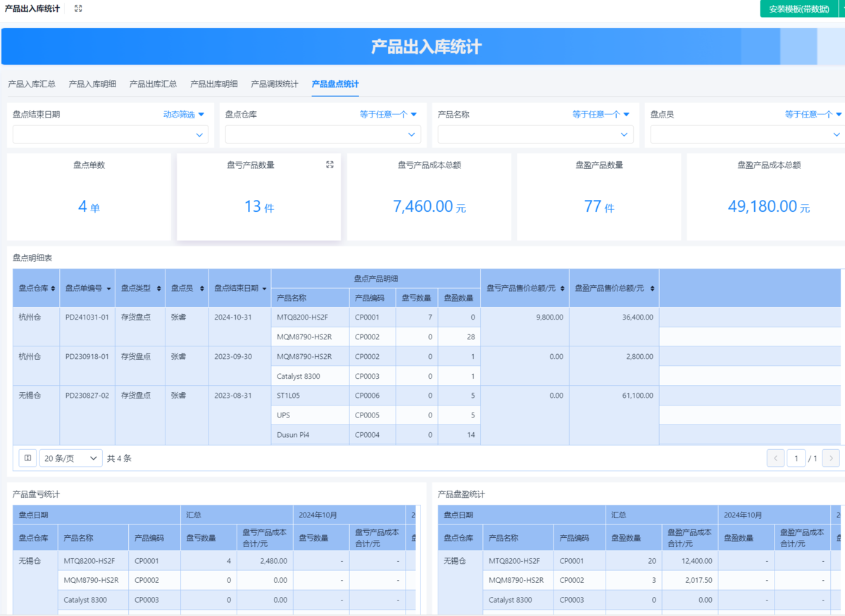The image size is (845, 616).
Task: Click the 盘点明细表 section title
Action: pos(34,258)
